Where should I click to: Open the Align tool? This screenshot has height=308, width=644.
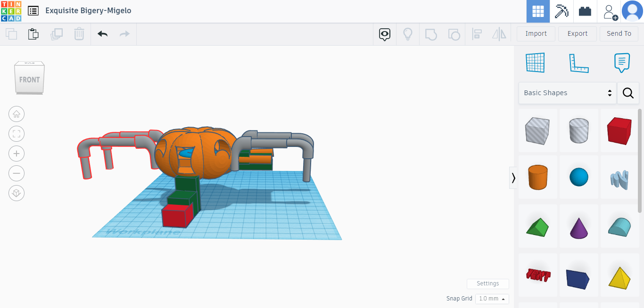pos(477,34)
